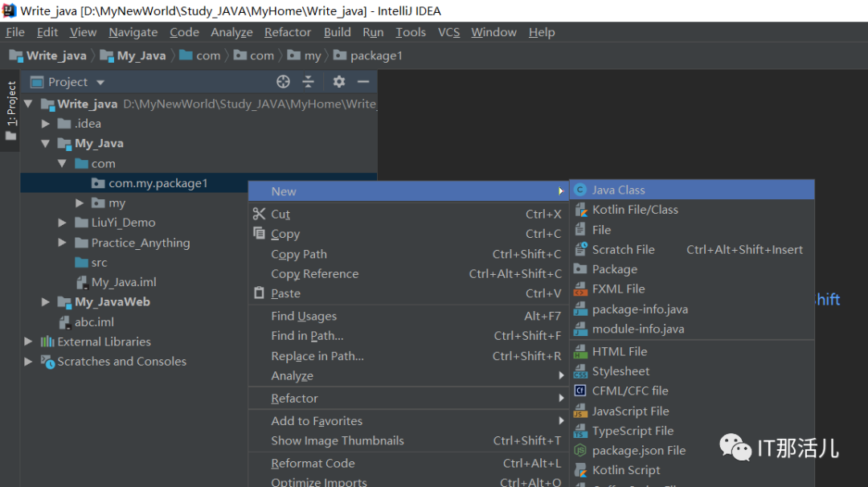Expand the my package node

(79, 203)
